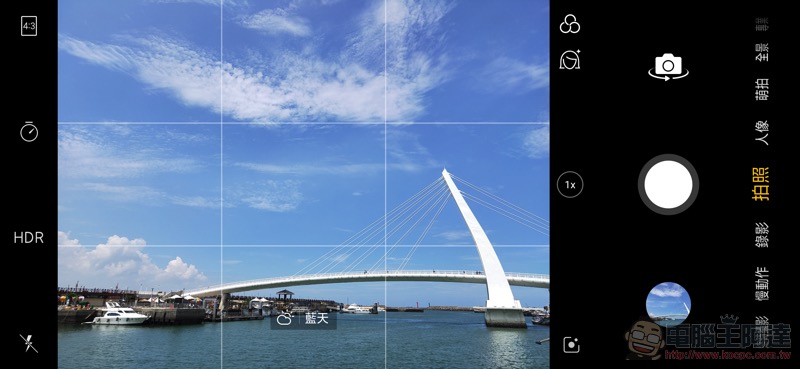The width and height of the screenshot is (800, 369).
Task: Switch to 人像 portrait mode
Action: (x=762, y=133)
